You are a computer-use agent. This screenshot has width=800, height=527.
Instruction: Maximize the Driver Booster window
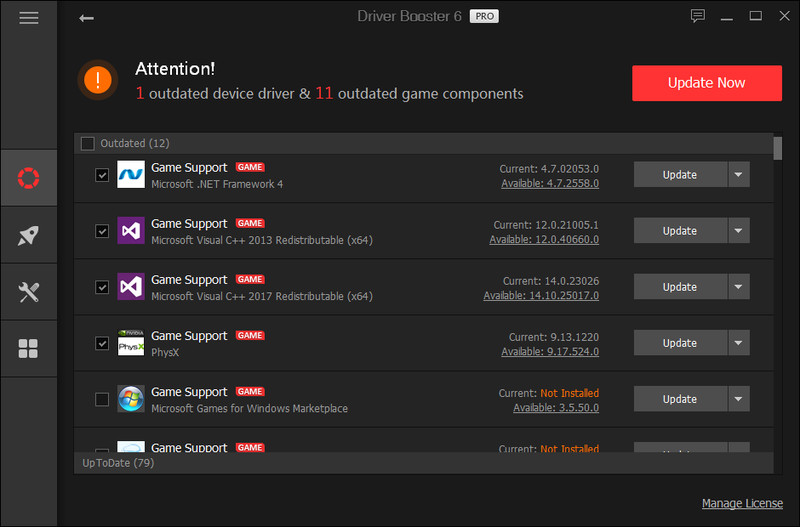point(756,16)
